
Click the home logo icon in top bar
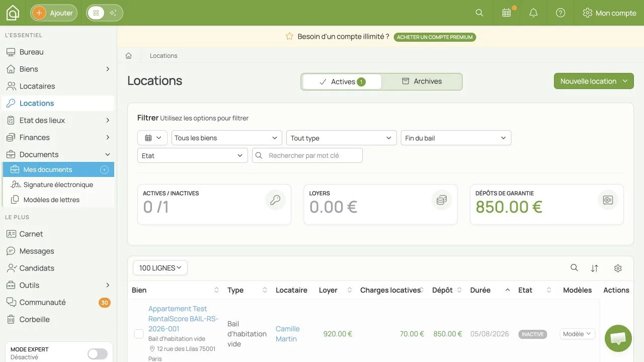tap(13, 13)
